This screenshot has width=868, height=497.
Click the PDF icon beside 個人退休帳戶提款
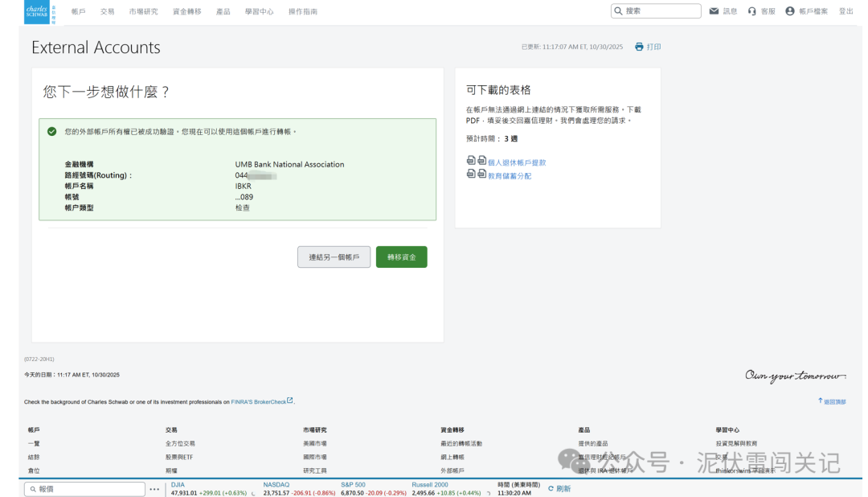coord(470,161)
